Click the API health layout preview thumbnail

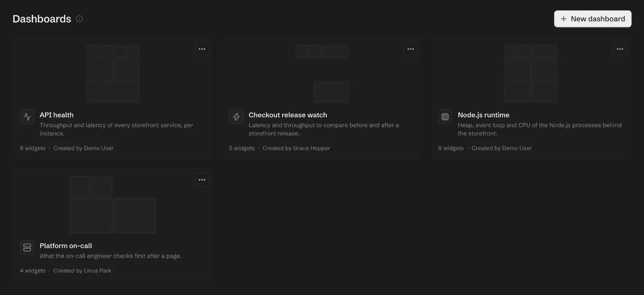(113, 74)
